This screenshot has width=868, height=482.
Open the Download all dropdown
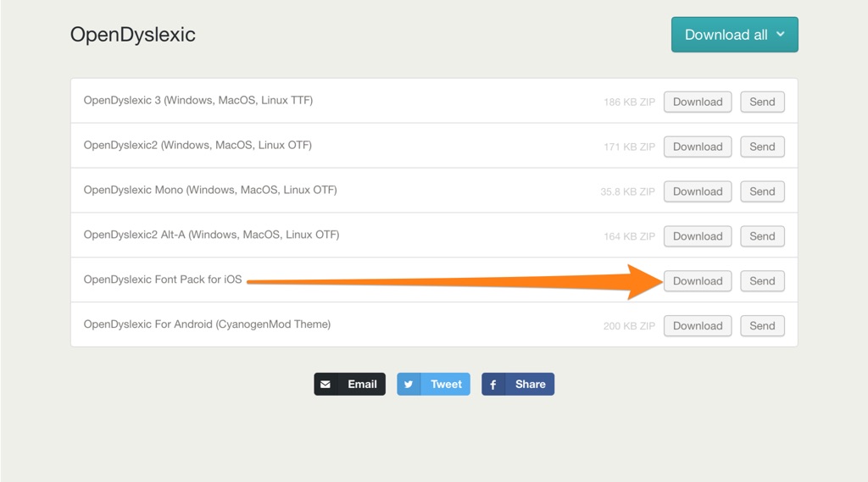tap(734, 35)
